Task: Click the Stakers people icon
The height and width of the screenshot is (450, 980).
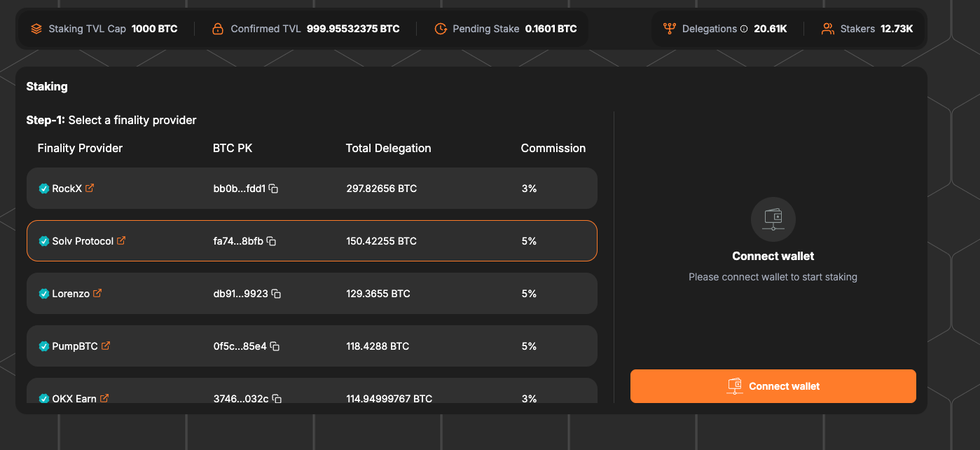Action: click(x=828, y=29)
